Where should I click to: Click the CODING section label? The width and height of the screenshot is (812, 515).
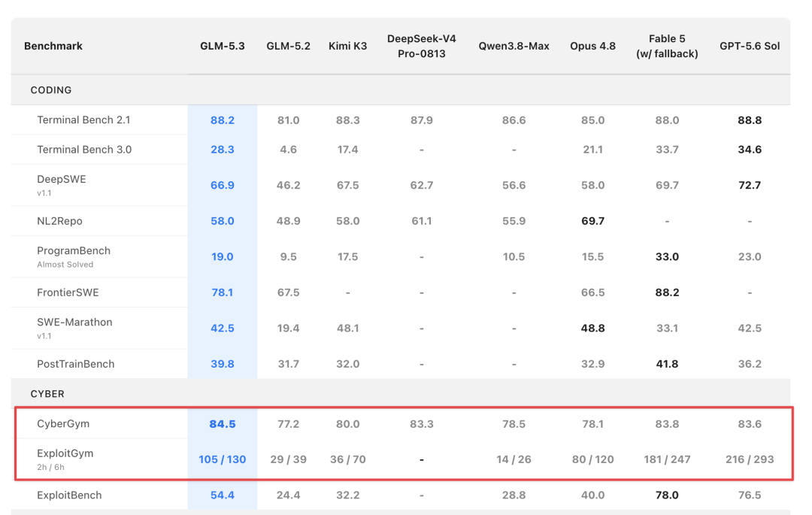pos(51,90)
